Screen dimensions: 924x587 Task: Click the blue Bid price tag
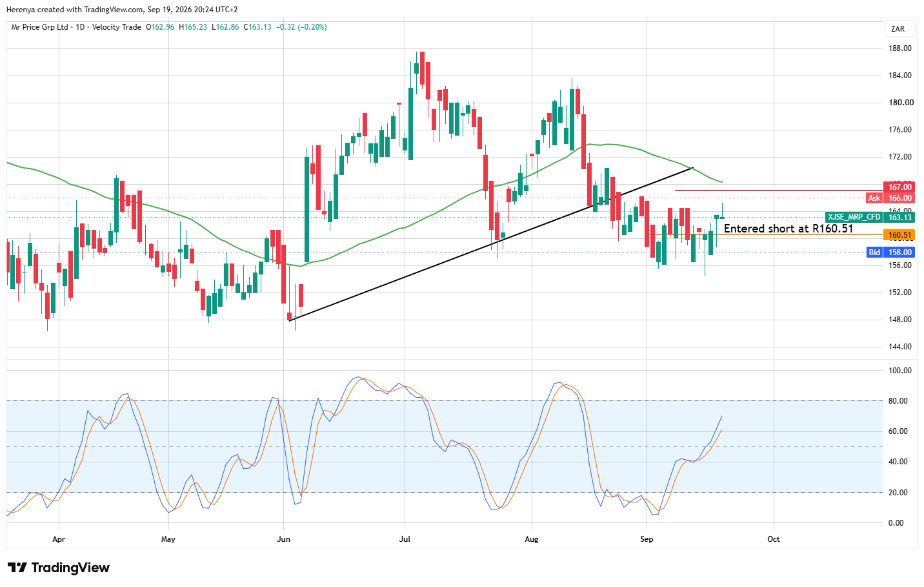(874, 252)
